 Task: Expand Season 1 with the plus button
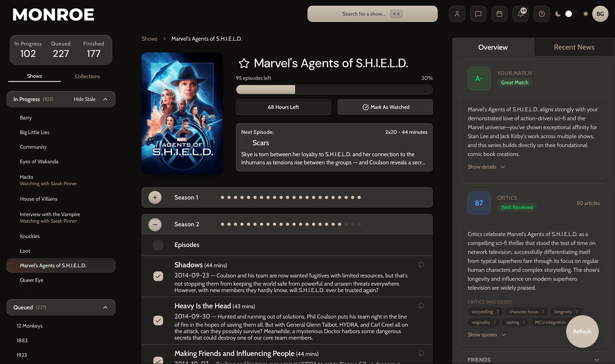coord(155,197)
